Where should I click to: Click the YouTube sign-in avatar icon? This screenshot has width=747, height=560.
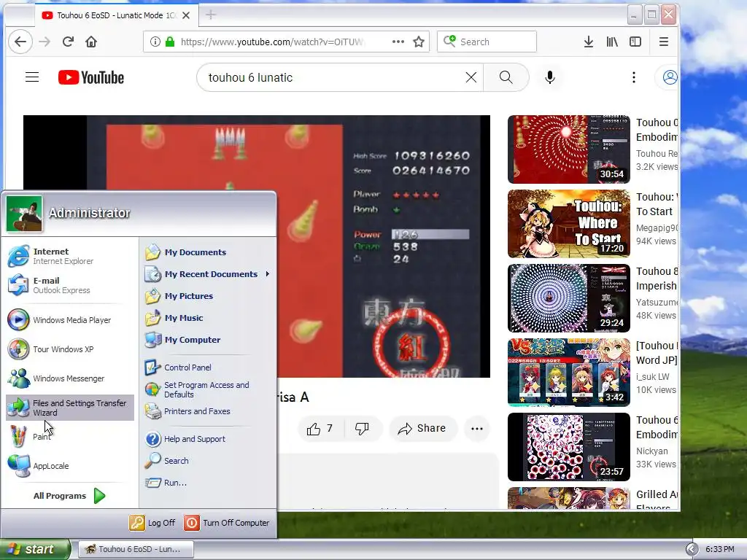[670, 77]
